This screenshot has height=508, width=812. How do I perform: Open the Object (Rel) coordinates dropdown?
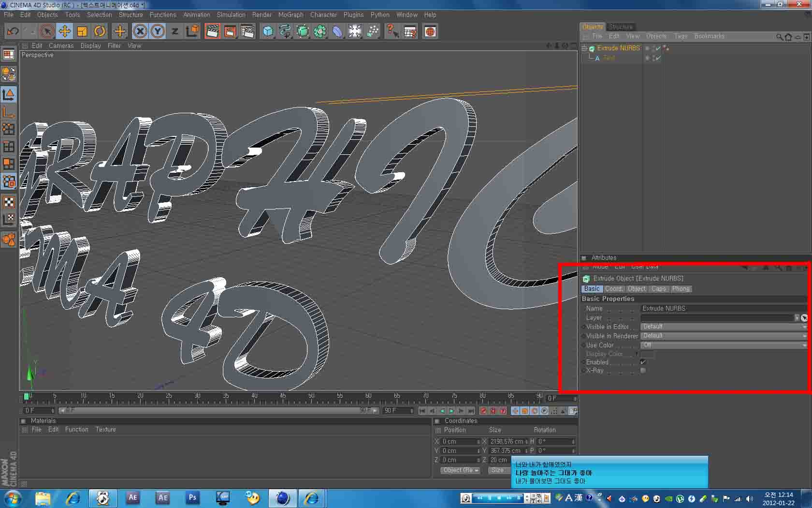[460, 470]
